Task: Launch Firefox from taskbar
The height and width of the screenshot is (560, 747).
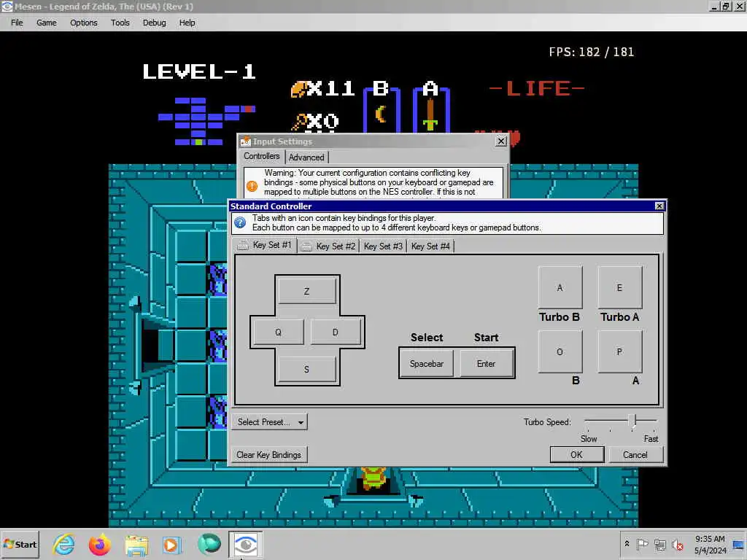Action: point(99,544)
